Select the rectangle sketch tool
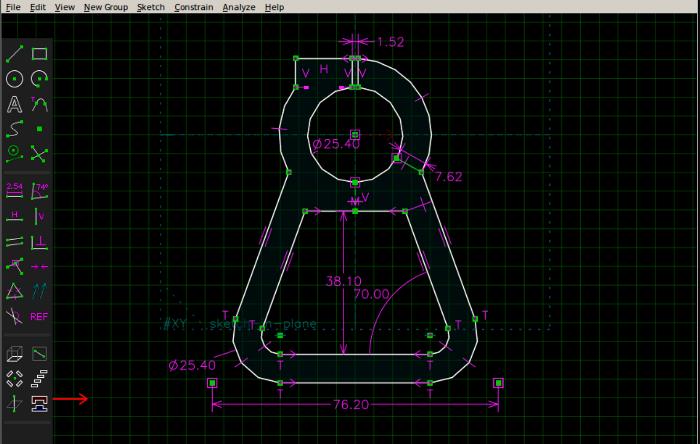700x444 pixels. [x=39, y=54]
